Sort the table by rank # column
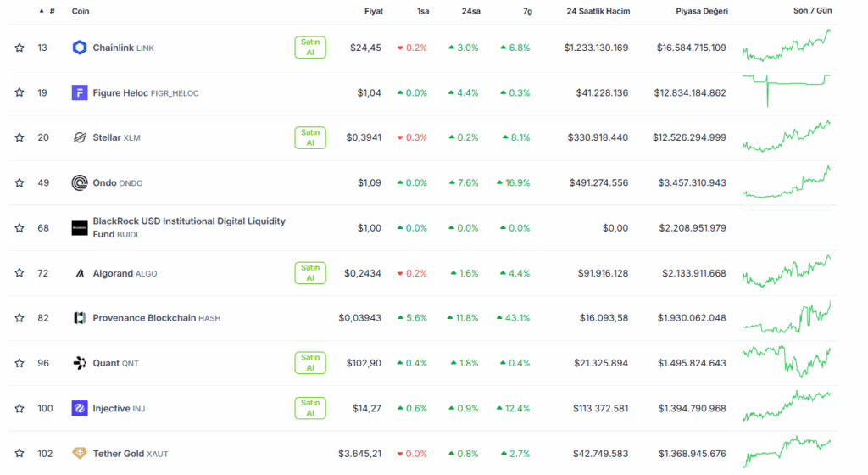The image size is (868, 475). pos(52,11)
